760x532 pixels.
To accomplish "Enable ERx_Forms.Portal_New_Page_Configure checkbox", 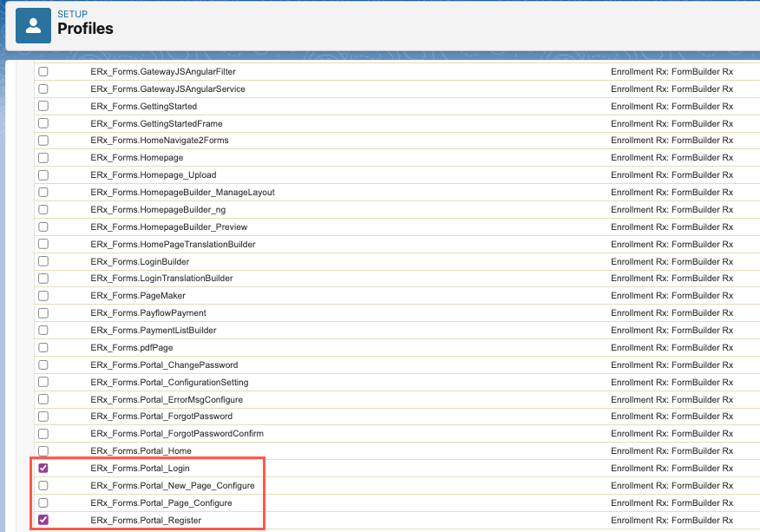I will pyautogui.click(x=43, y=486).
